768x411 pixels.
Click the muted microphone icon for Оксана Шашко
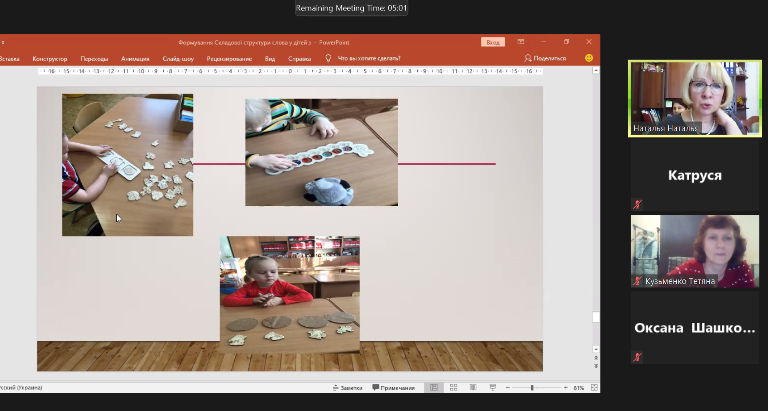pyautogui.click(x=637, y=357)
